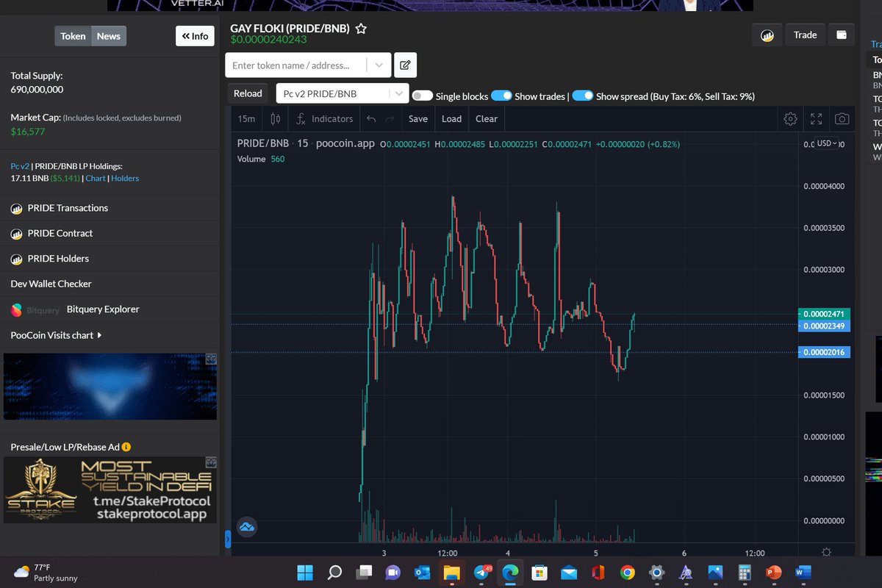This screenshot has height=588, width=882.
Task: Switch chart to fullscreen mode
Action: pos(816,118)
